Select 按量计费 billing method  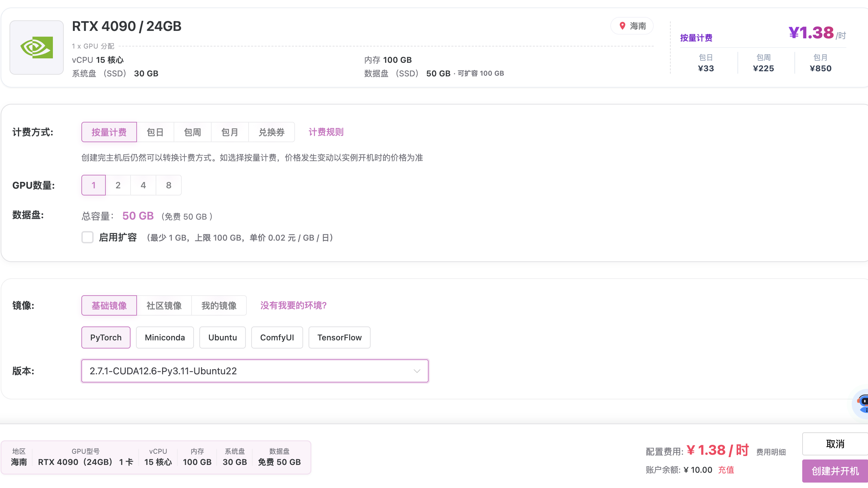pos(109,132)
